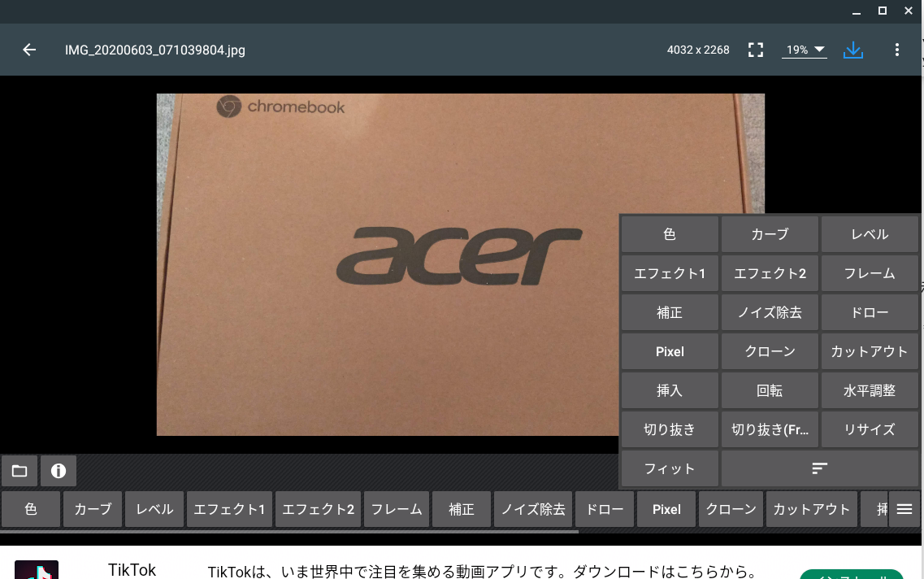
Task: Open ドロー in the popup panel
Action: tap(870, 312)
